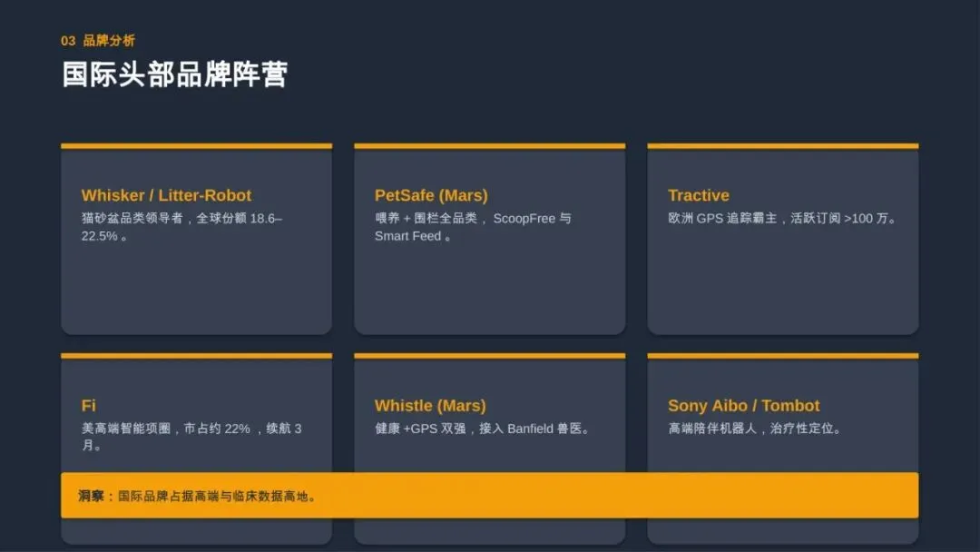Select the description "高端陪伴机器人，治疗性定位。"

tap(756, 429)
